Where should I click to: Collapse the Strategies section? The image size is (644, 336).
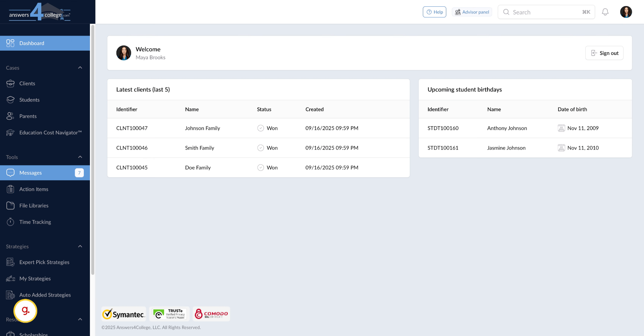coord(80,246)
